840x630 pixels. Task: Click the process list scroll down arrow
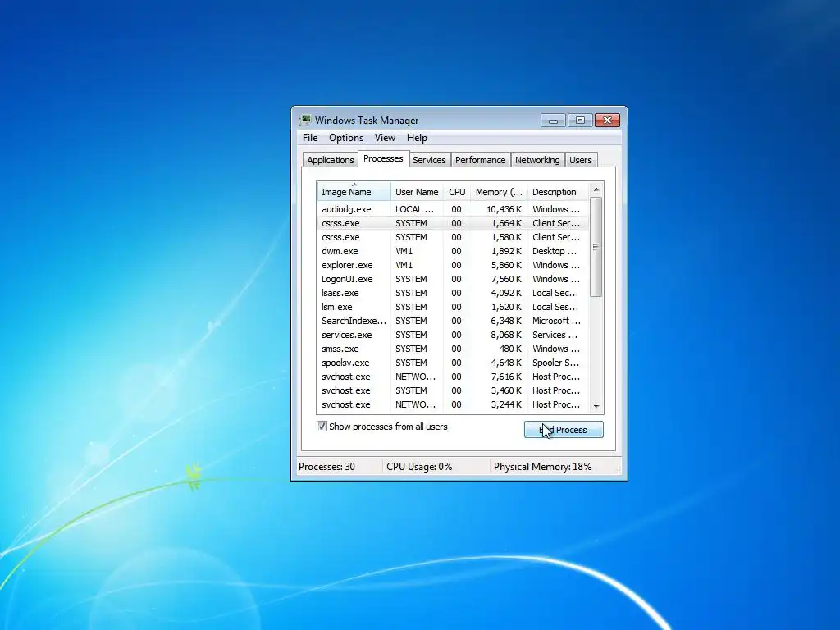coord(596,407)
